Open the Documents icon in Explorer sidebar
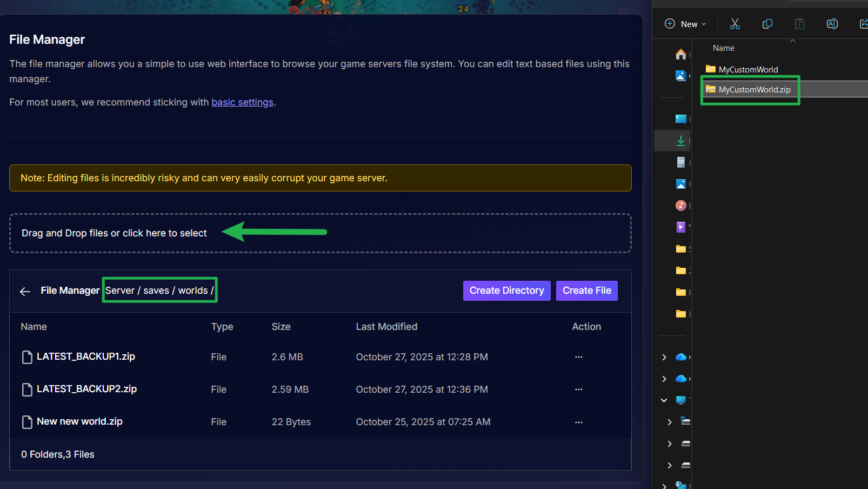Screen dimensions: 868x489 tap(681, 162)
